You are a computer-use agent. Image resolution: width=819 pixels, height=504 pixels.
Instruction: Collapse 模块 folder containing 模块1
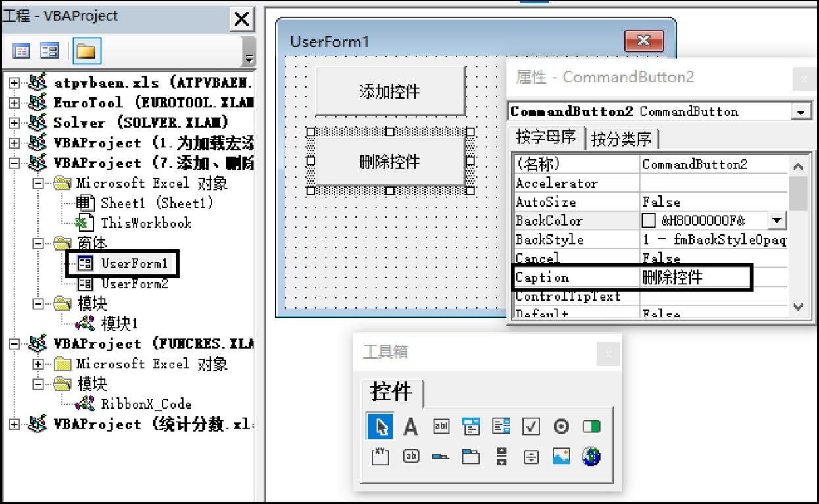38,304
